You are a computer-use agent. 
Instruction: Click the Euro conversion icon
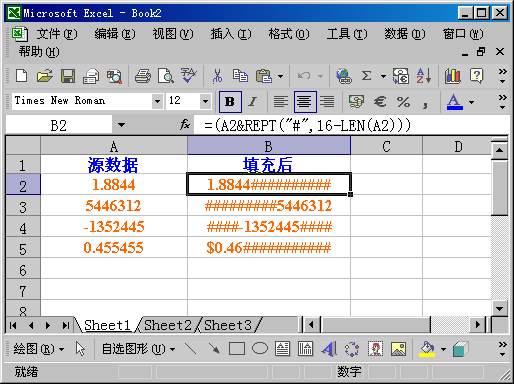click(401, 76)
